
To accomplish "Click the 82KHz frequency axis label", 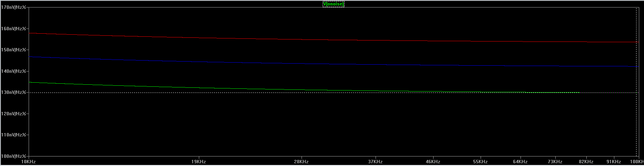I will (x=586, y=162).
